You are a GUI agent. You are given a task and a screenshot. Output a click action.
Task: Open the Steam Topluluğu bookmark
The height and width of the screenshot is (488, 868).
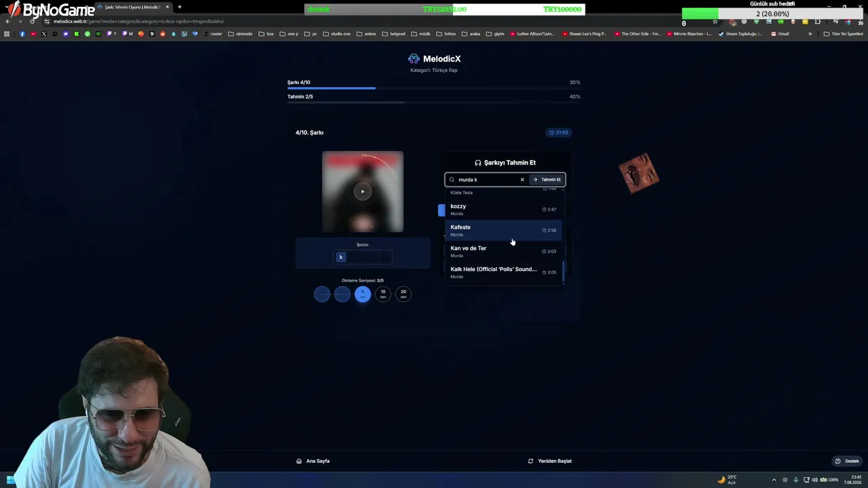[741, 34]
